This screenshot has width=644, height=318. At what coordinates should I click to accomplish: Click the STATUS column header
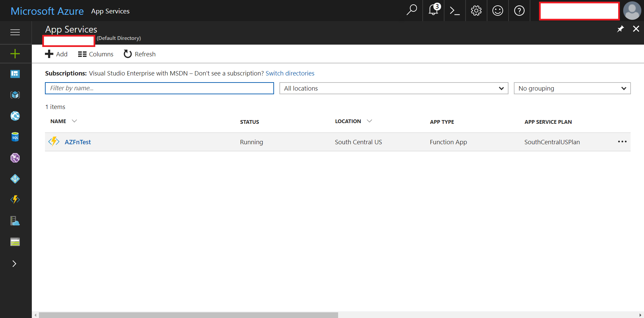pos(249,122)
